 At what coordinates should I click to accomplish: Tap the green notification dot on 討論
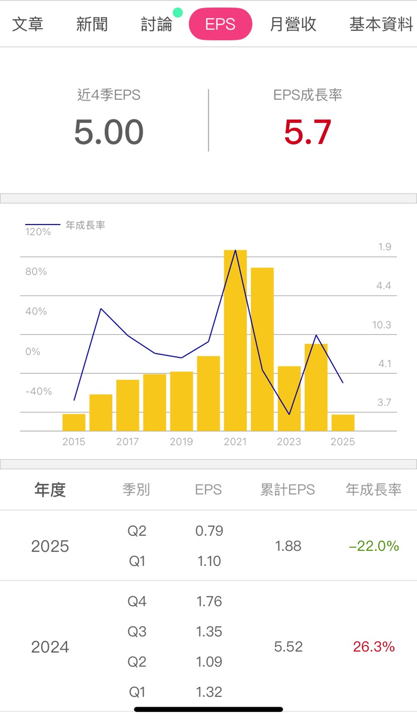click(x=178, y=12)
